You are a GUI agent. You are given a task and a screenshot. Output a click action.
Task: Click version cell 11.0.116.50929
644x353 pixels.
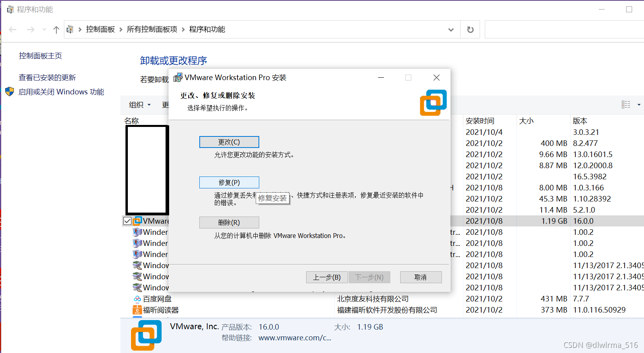[x=599, y=310]
